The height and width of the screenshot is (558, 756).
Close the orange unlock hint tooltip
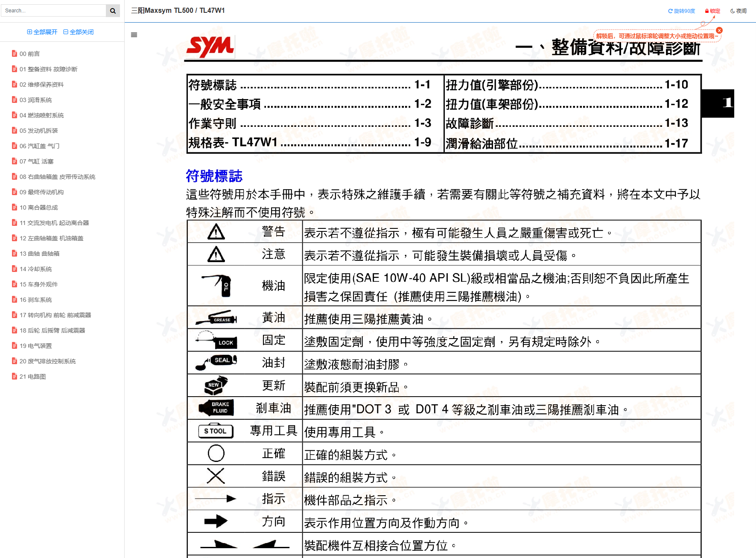719,30
